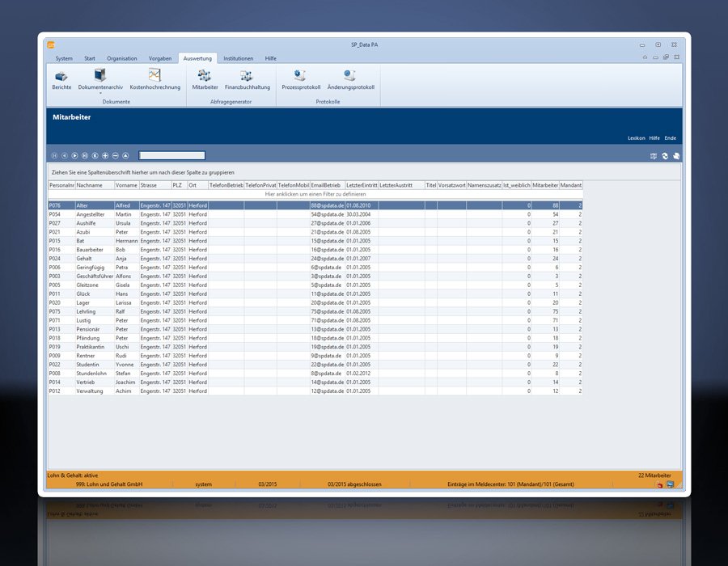Click Stundenlohn entry date 01.02.2012
The width and height of the screenshot is (728, 566).
click(362, 374)
